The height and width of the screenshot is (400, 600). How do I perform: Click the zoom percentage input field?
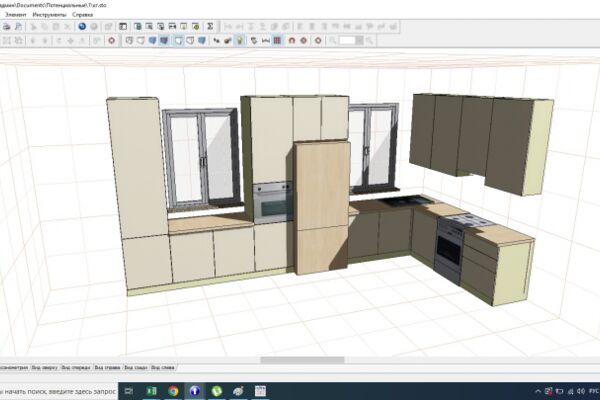point(347,40)
